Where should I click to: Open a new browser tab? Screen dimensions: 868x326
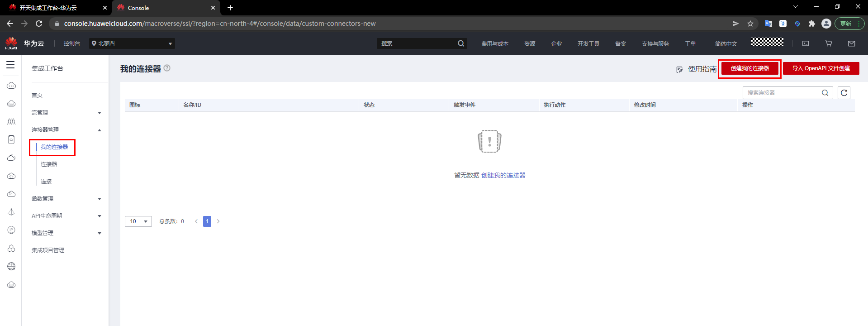(x=230, y=8)
